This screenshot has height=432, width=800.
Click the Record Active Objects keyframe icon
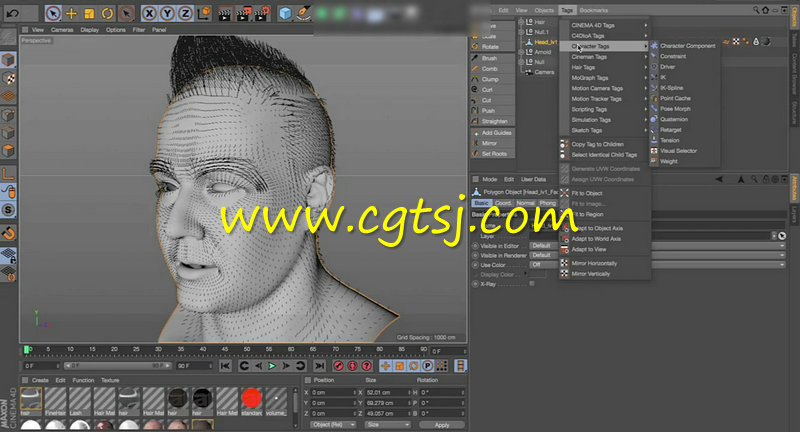[338, 366]
